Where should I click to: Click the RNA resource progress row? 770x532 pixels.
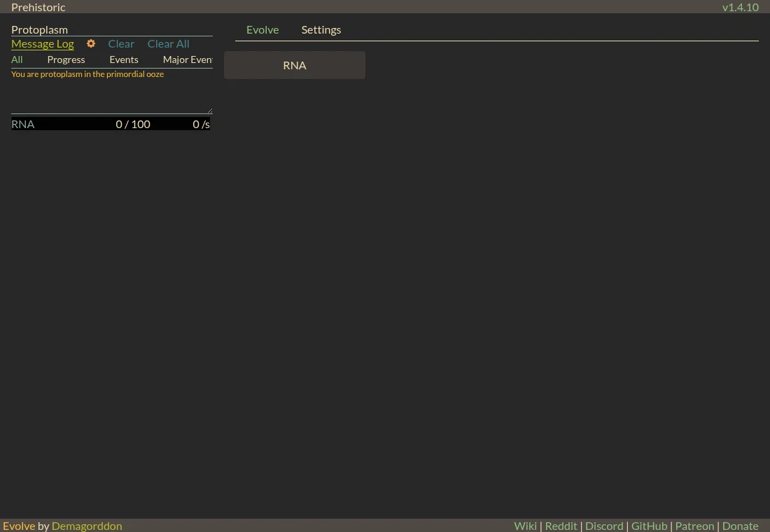(x=111, y=125)
